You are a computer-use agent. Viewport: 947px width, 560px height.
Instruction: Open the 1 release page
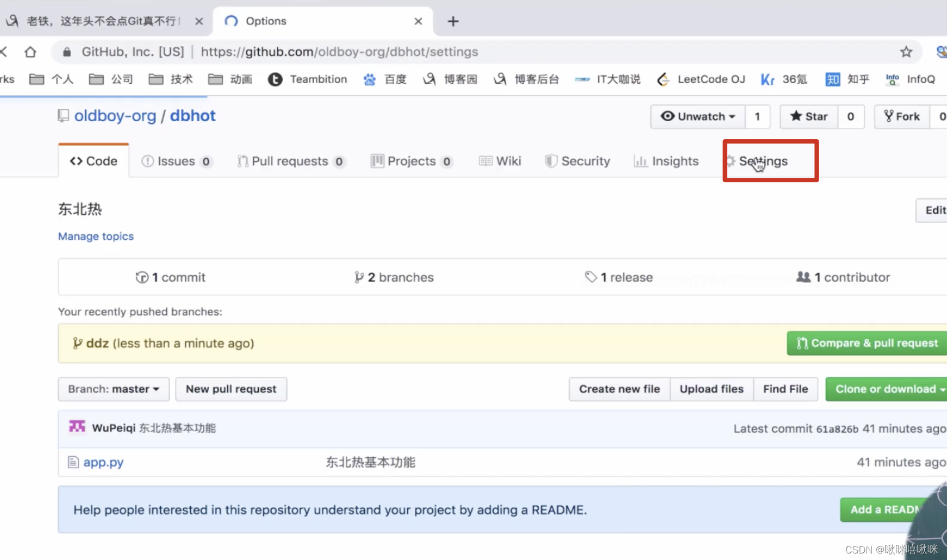(x=619, y=277)
